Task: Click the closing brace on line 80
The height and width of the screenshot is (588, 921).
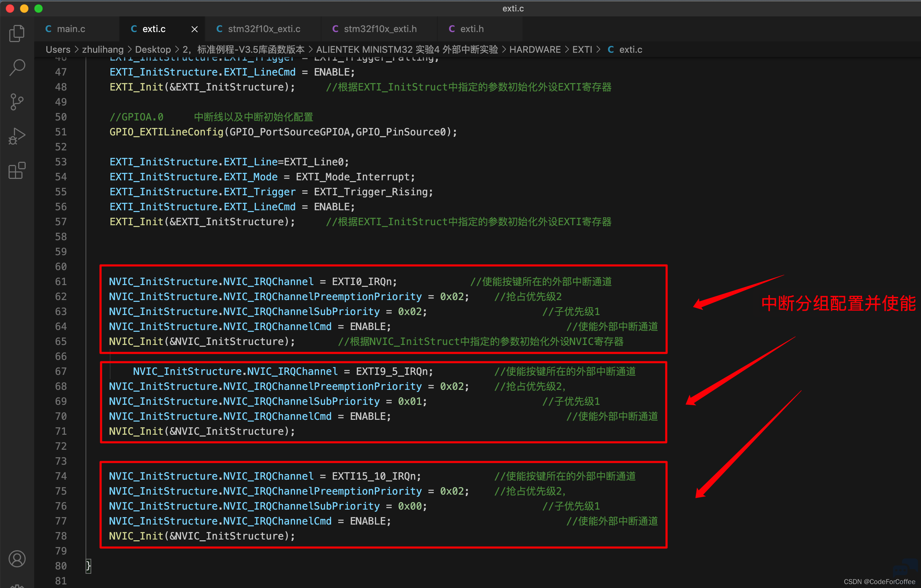Action: pyautogui.click(x=88, y=566)
